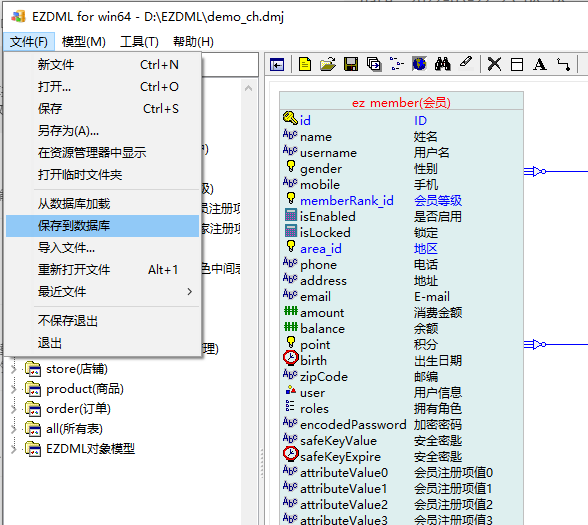Expand the store(店铺) tree node
This screenshot has width=588, height=525.
click(x=14, y=369)
